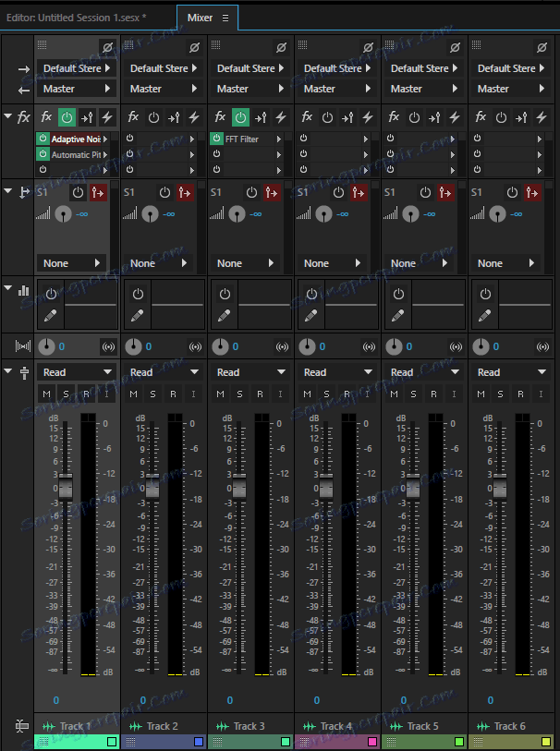Click sum to mono icon on Track 6
The width and height of the screenshot is (560, 751).
(x=542, y=346)
